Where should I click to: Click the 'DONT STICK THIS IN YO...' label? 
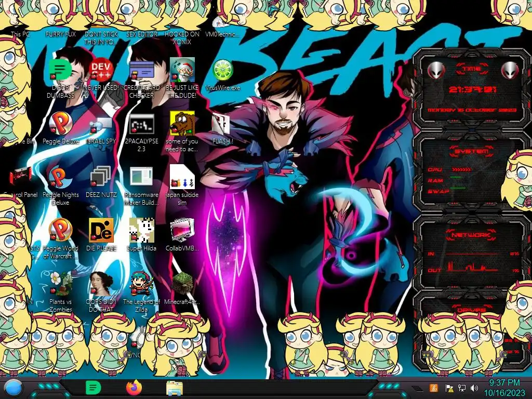point(101,37)
